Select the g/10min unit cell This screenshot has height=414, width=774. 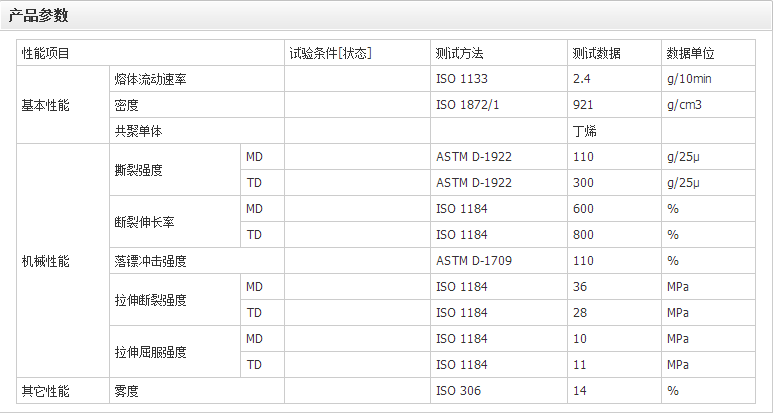(x=689, y=79)
